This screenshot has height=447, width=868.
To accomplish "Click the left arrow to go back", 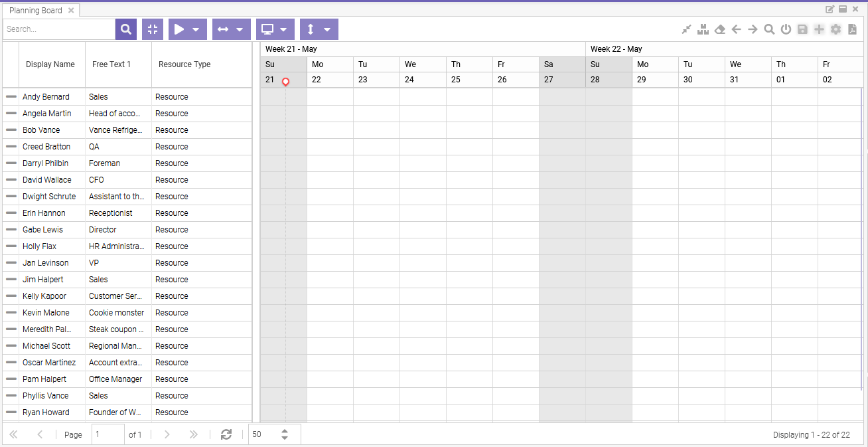I will (736, 29).
